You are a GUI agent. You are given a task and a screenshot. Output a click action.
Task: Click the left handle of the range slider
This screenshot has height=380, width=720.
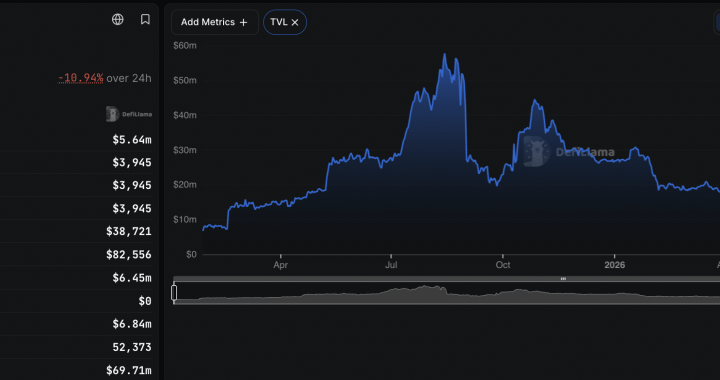[x=174, y=293]
